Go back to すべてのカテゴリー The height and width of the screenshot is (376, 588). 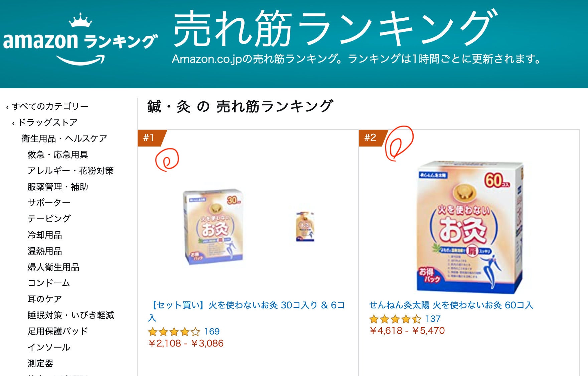pos(50,106)
